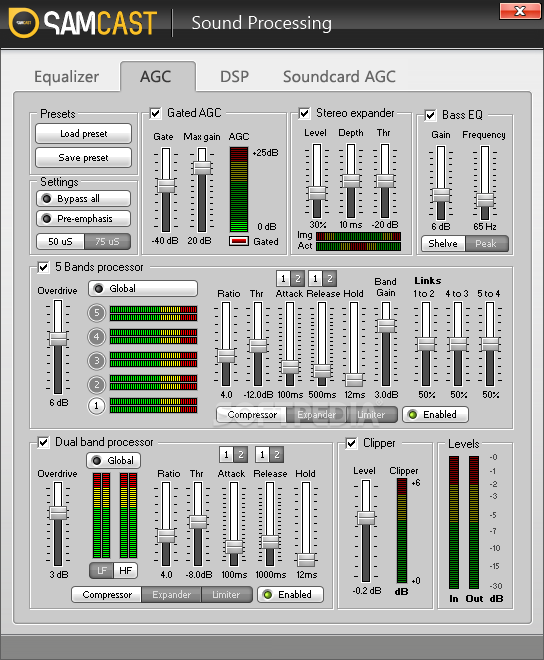Select band 5 circle button

coord(96,313)
